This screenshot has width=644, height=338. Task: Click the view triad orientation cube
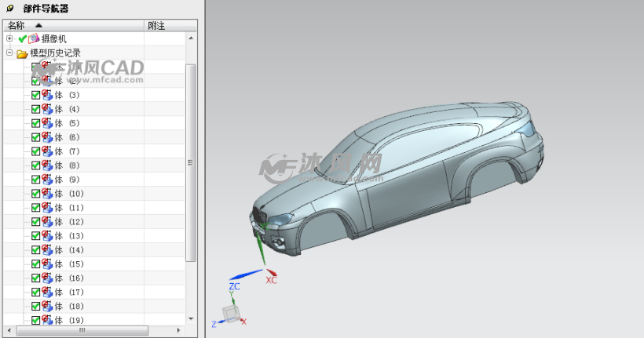click(231, 314)
